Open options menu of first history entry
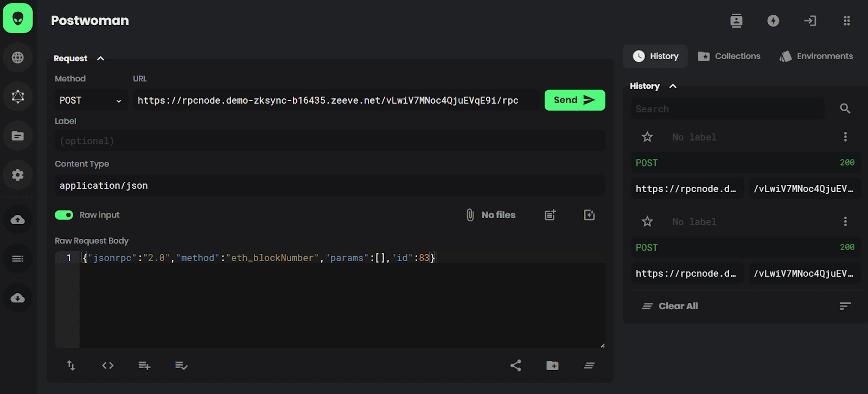 [845, 137]
